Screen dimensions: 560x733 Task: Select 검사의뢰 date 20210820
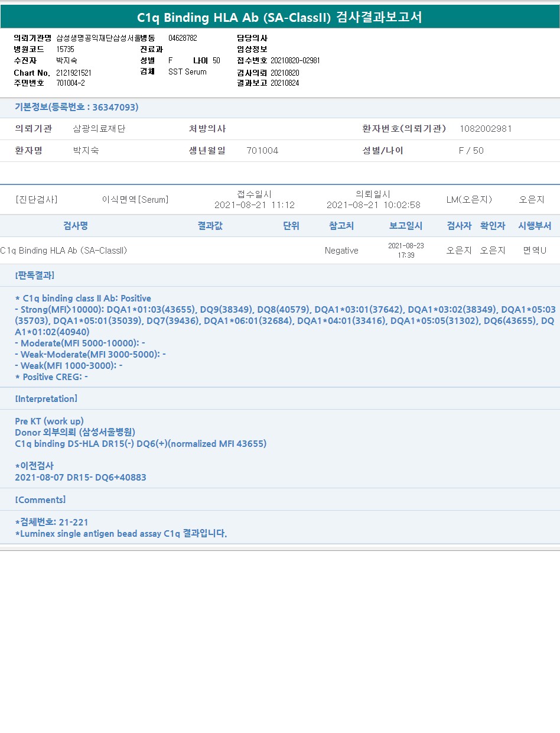pyautogui.click(x=285, y=72)
